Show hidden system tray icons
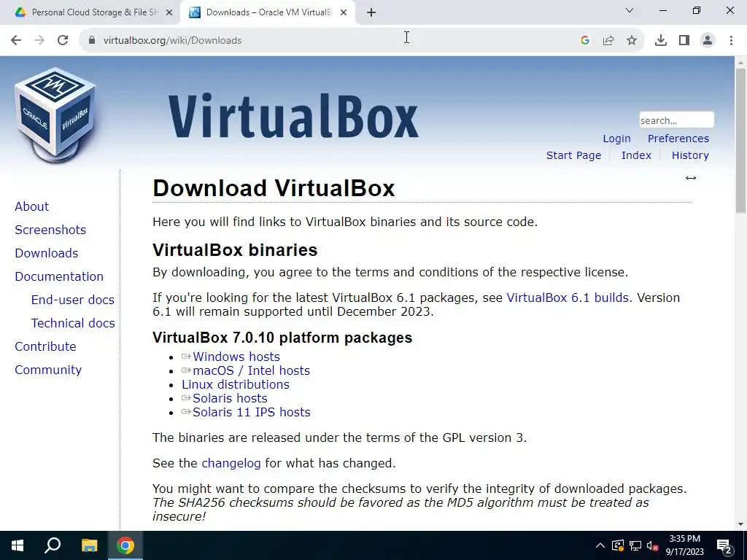Viewport: 747px width, 560px height. (600, 545)
